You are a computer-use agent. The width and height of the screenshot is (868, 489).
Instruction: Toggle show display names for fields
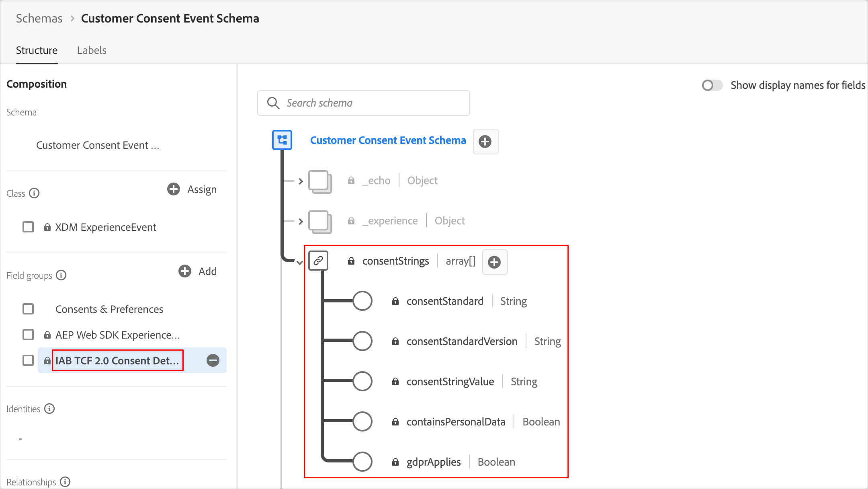point(712,85)
